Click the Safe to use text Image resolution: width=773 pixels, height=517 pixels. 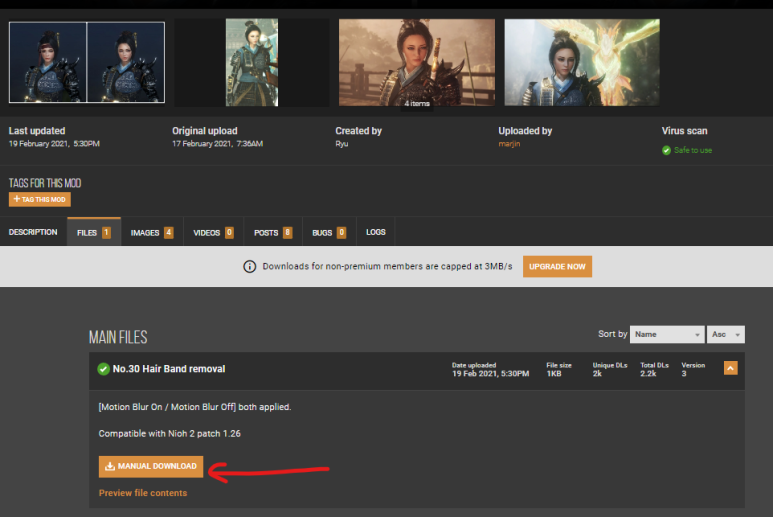click(x=693, y=150)
